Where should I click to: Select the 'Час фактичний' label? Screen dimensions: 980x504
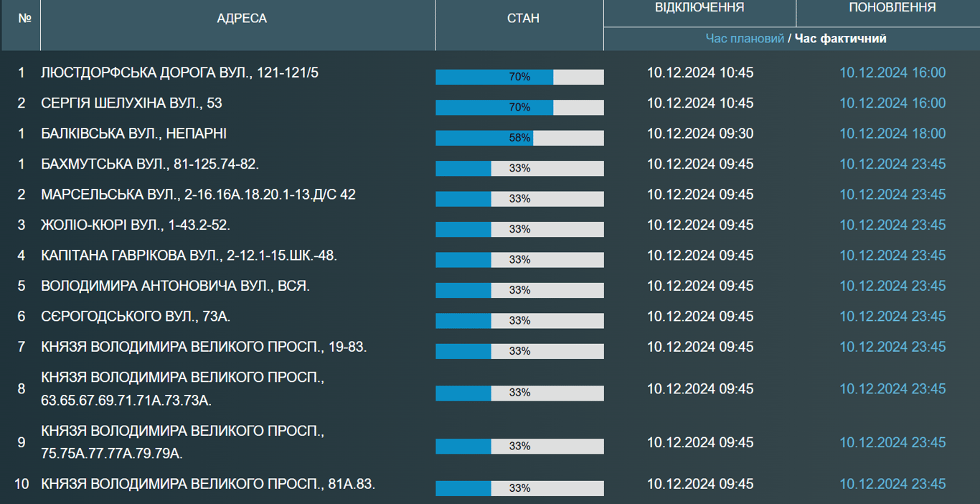(841, 39)
